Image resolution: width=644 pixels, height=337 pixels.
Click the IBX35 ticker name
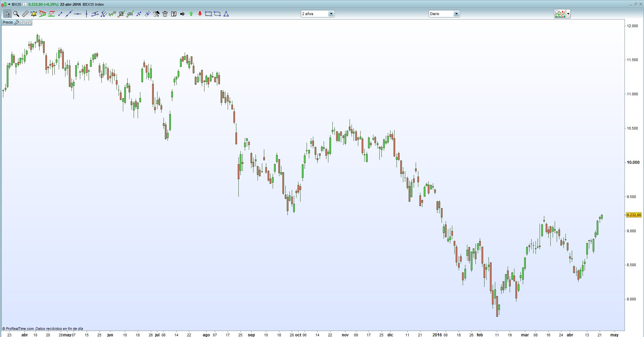[x=16, y=4]
